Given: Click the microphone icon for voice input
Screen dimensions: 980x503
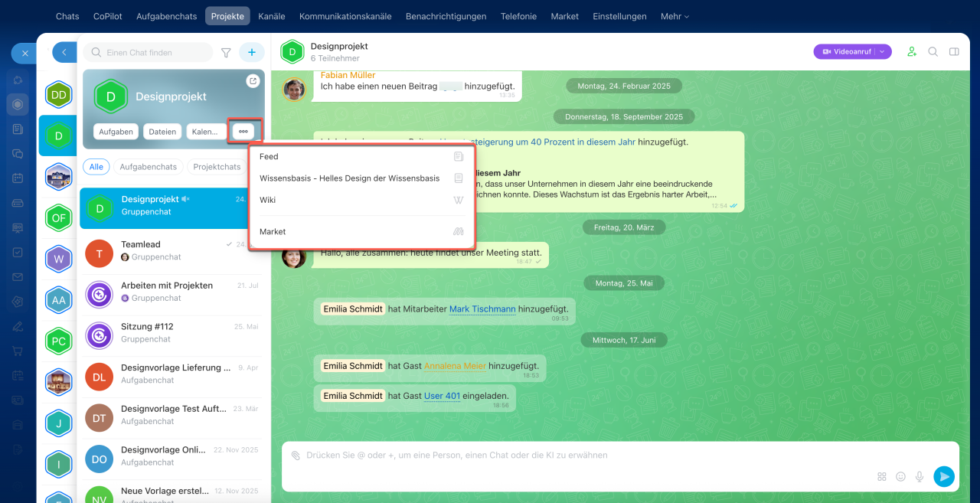Looking at the screenshot, I should click(x=919, y=476).
